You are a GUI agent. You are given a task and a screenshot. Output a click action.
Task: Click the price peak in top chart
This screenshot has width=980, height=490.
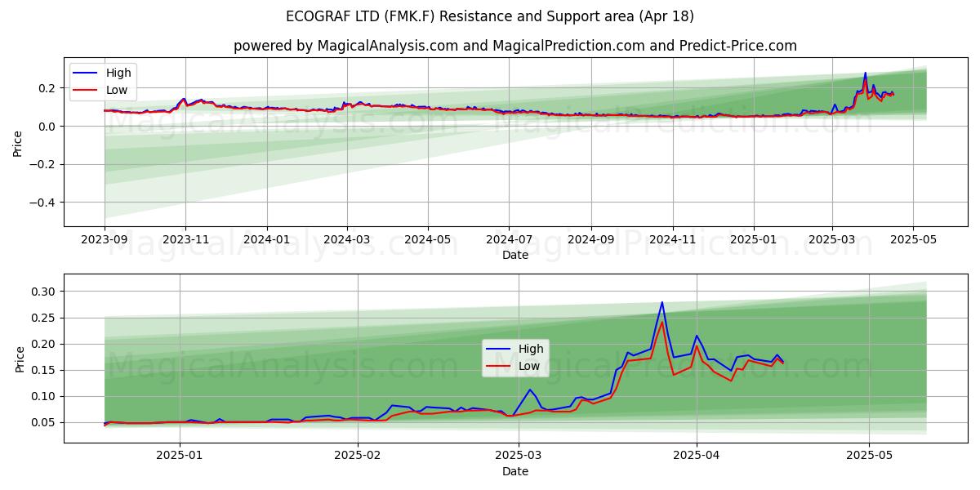click(865, 73)
